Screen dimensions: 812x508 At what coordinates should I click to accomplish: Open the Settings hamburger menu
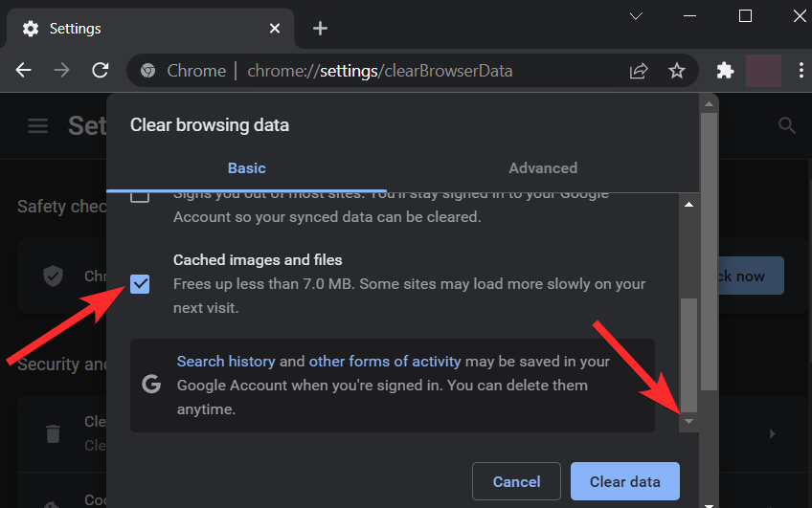37,125
